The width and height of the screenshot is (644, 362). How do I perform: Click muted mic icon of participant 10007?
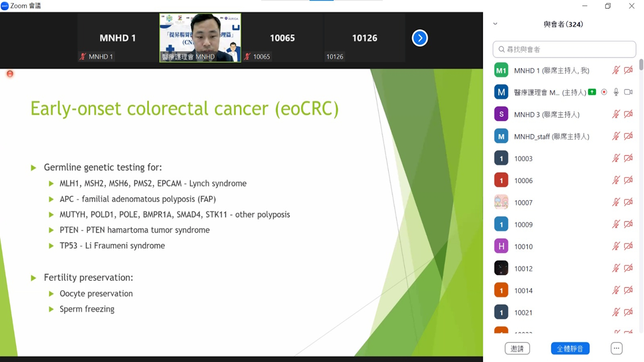coord(616,202)
